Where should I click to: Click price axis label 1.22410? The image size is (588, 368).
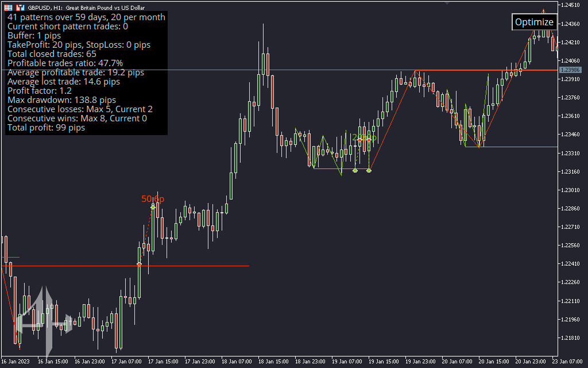coord(570,264)
